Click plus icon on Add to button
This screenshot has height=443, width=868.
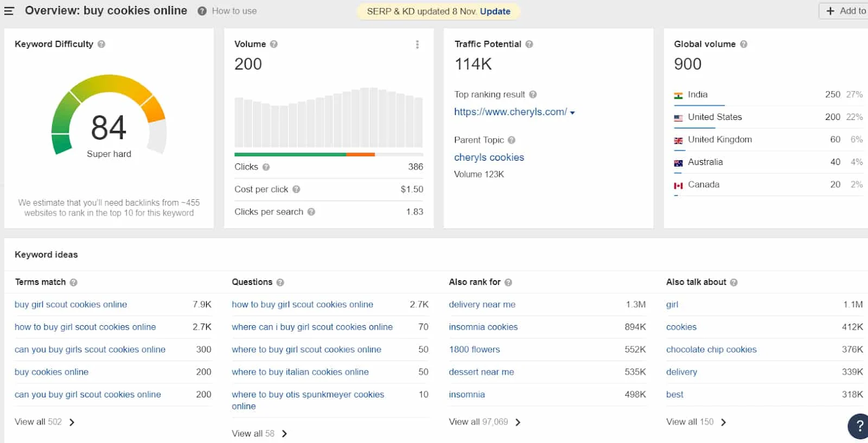coord(831,11)
